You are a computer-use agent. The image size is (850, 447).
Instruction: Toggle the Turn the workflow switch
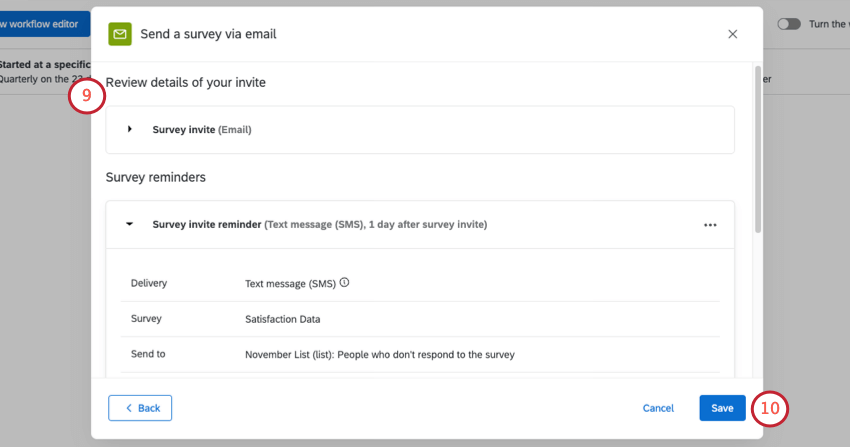(789, 23)
